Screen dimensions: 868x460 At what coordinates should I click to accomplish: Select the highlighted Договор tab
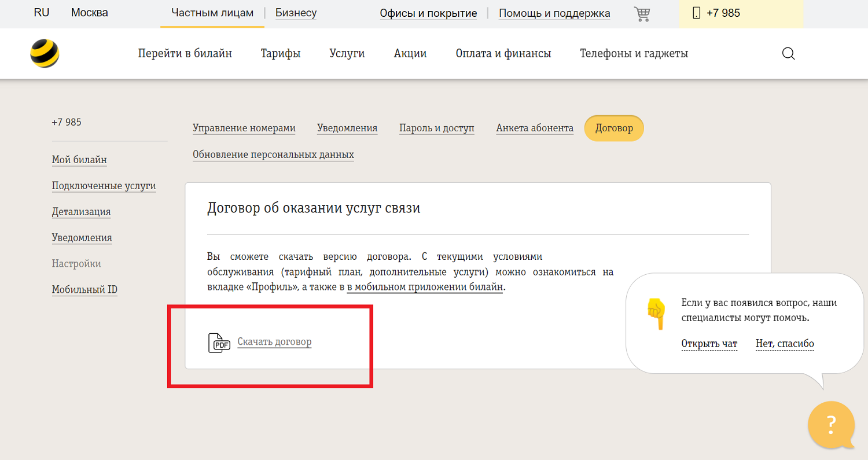[614, 128]
